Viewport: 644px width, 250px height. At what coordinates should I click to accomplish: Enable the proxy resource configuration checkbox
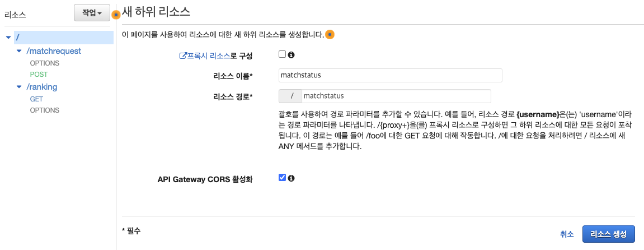pyautogui.click(x=282, y=54)
